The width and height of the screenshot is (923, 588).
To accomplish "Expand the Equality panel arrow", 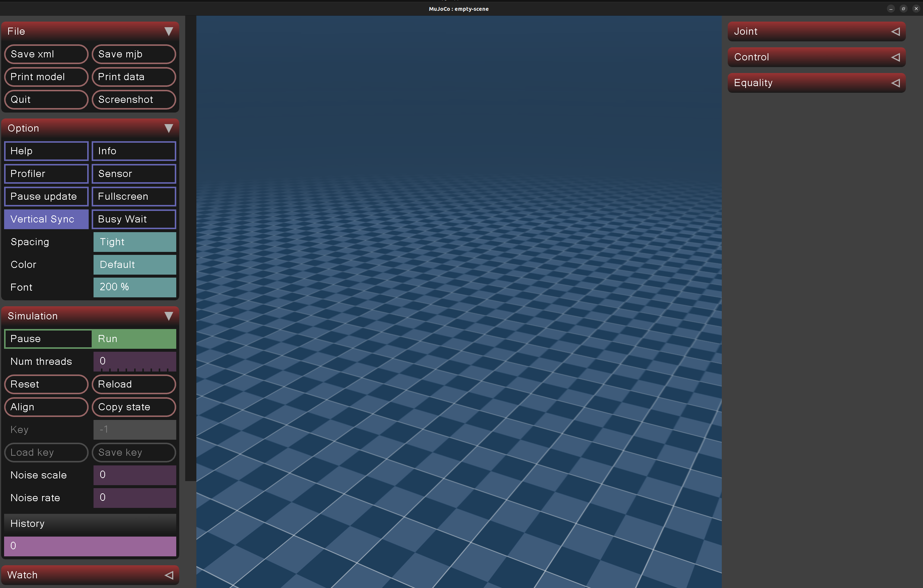I will (x=895, y=83).
